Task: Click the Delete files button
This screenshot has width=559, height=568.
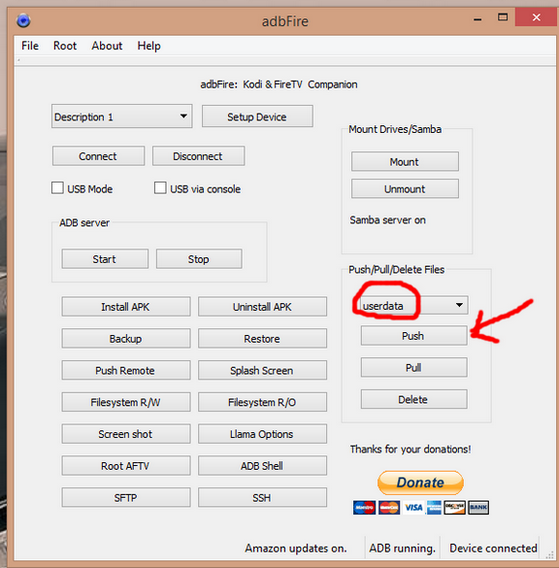Action: pos(414,399)
